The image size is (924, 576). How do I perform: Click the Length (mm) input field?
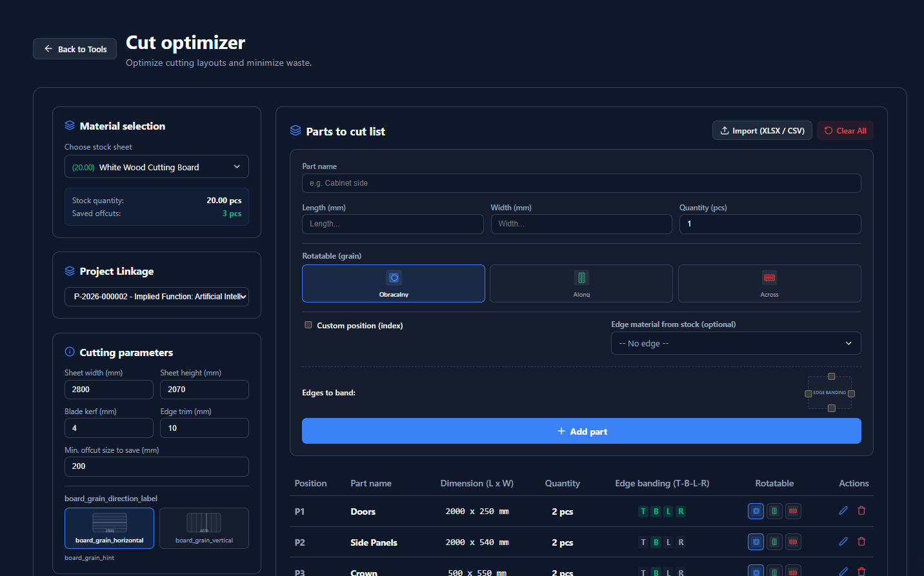[x=393, y=224]
